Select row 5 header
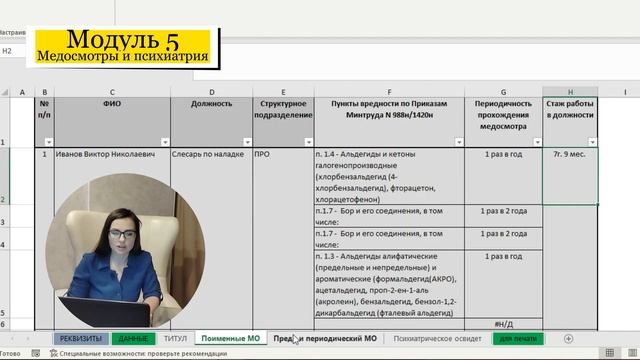Screen dimensions: 640x360 tap(4, 284)
